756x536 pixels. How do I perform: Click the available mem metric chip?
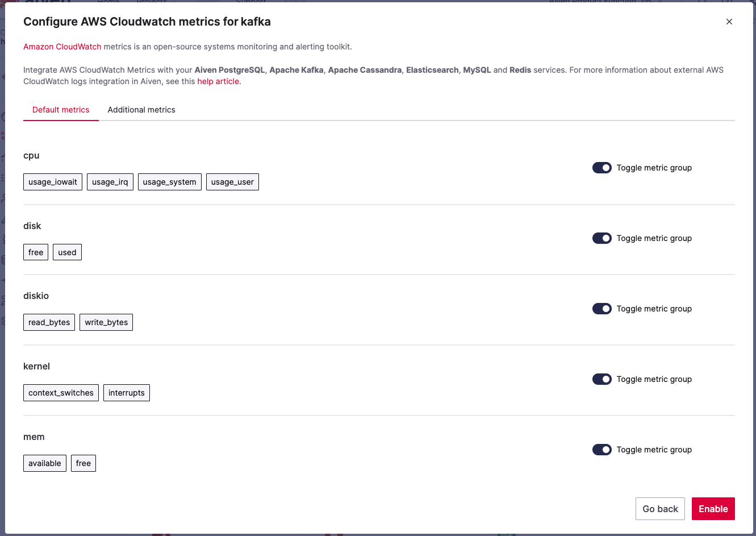pos(44,463)
